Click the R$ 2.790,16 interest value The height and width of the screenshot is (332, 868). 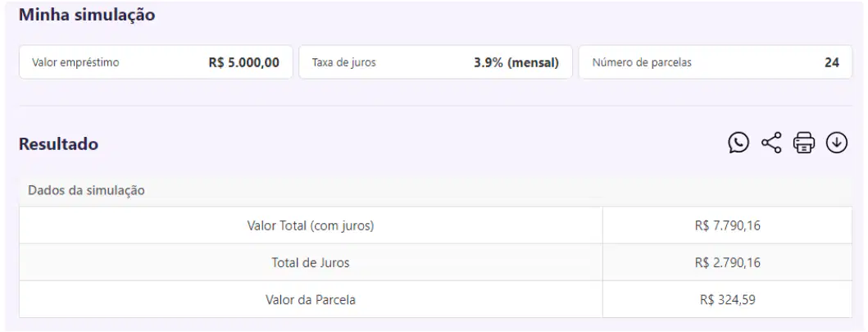pyautogui.click(x=727, y=263)
